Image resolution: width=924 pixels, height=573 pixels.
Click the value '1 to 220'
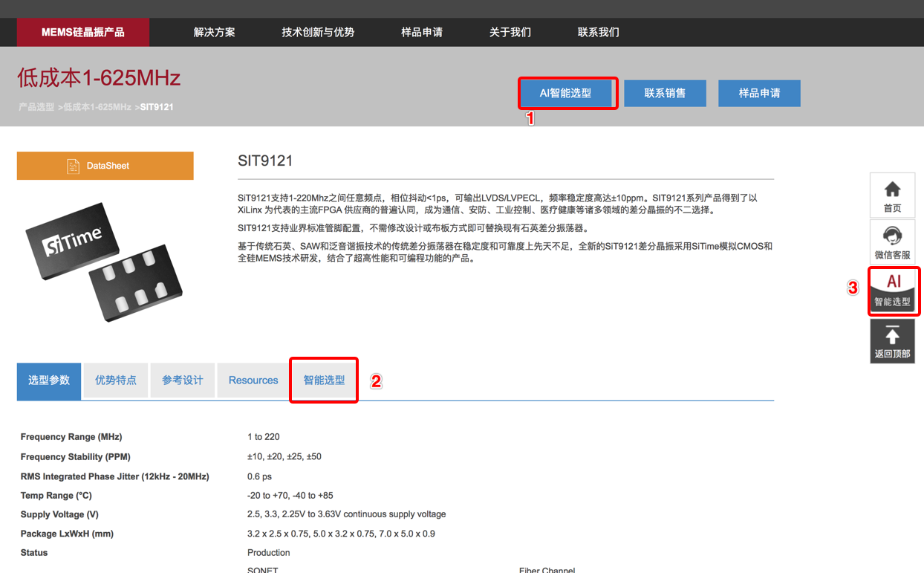click(264, 437)
